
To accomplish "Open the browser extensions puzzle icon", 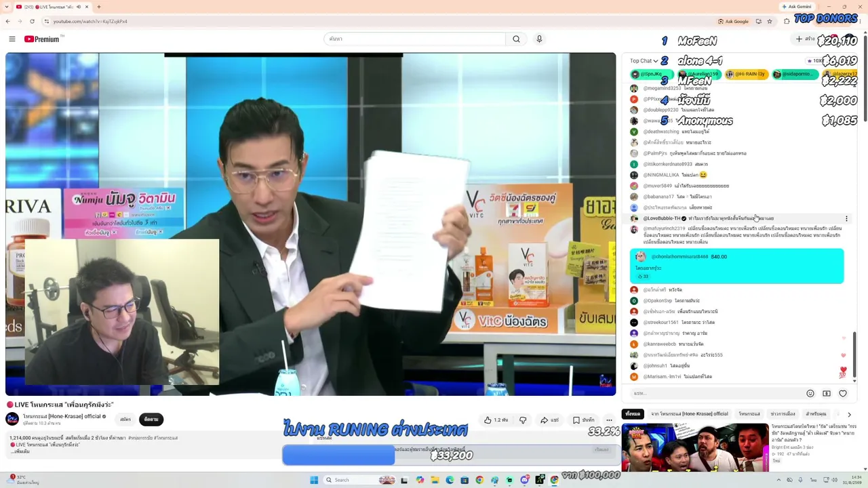I will [787, 21].
